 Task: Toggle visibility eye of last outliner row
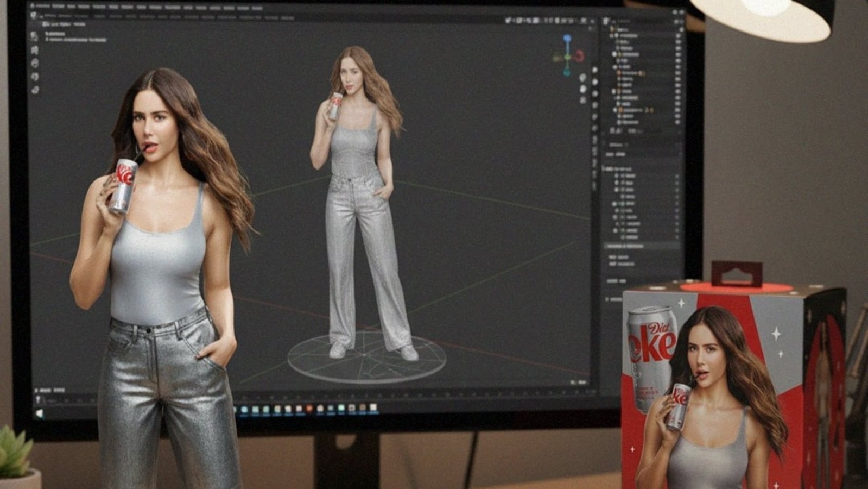click(679, 122)
